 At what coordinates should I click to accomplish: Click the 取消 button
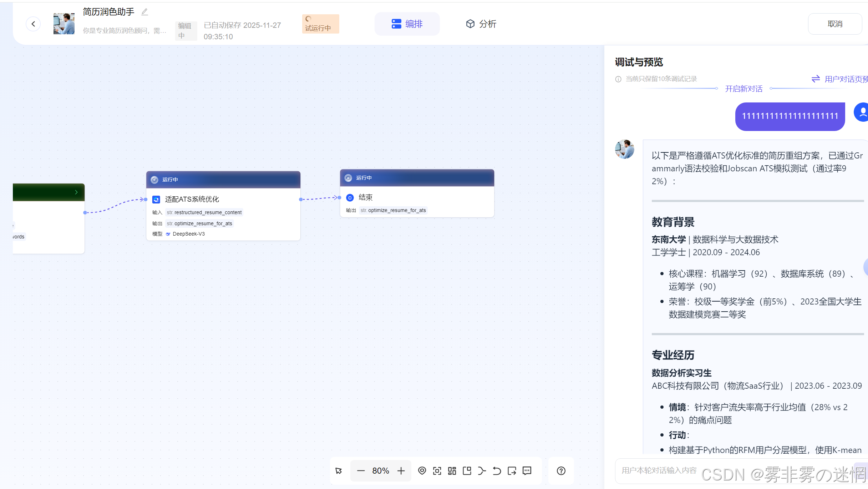835,24
